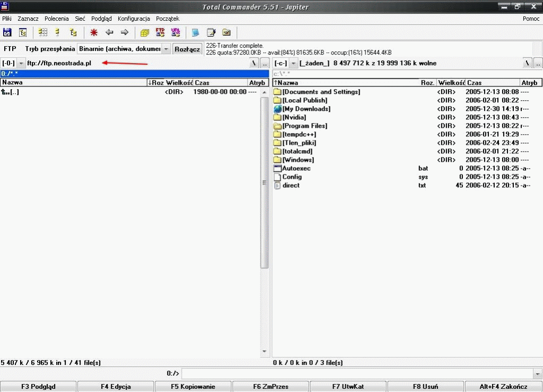Sort right panel by Czas column
543x392 pixels.
tap(493, 83)
